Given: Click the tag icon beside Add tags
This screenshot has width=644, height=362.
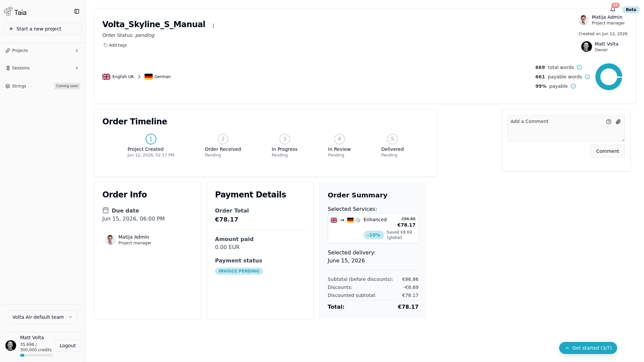Looking at the screenshot, I should point(105,45).
